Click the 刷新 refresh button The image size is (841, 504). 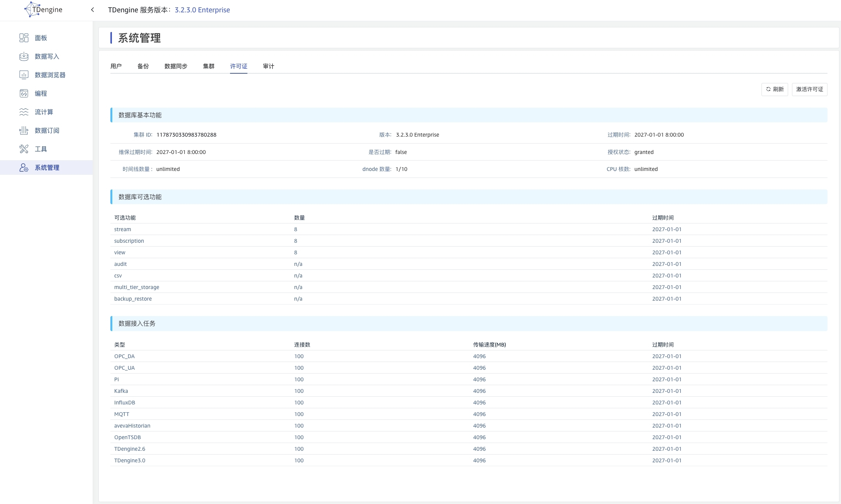pos(774,90)
